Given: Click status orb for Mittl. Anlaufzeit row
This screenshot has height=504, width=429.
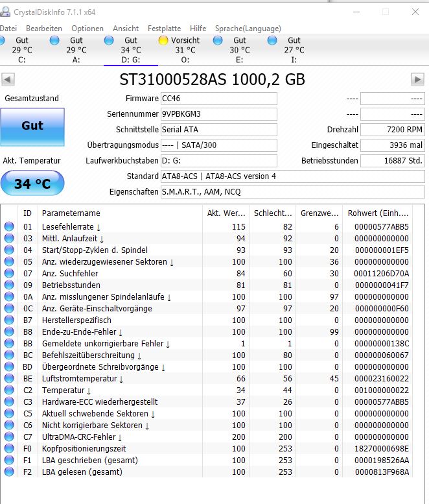Looking at the screenshot, I should click(9, 238).
